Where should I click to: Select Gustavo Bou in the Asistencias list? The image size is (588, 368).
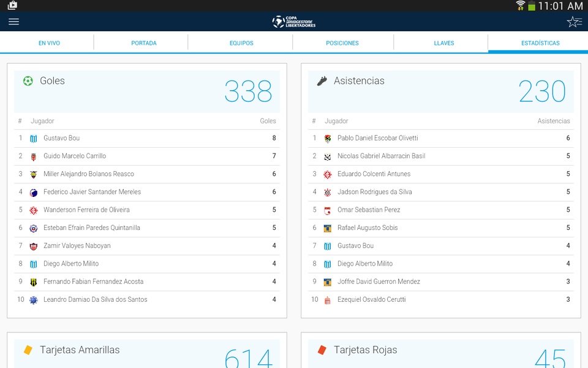point(355,245)
